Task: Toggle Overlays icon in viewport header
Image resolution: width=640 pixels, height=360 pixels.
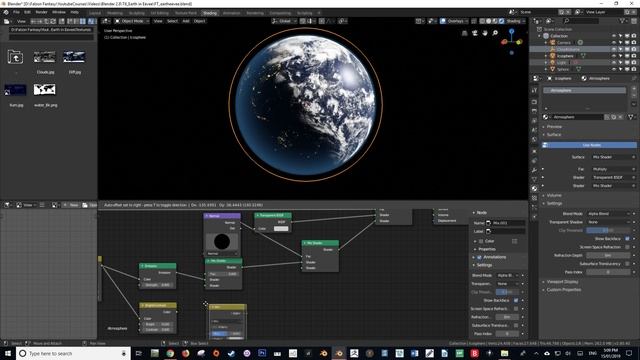Action: [x=443, y=21]
